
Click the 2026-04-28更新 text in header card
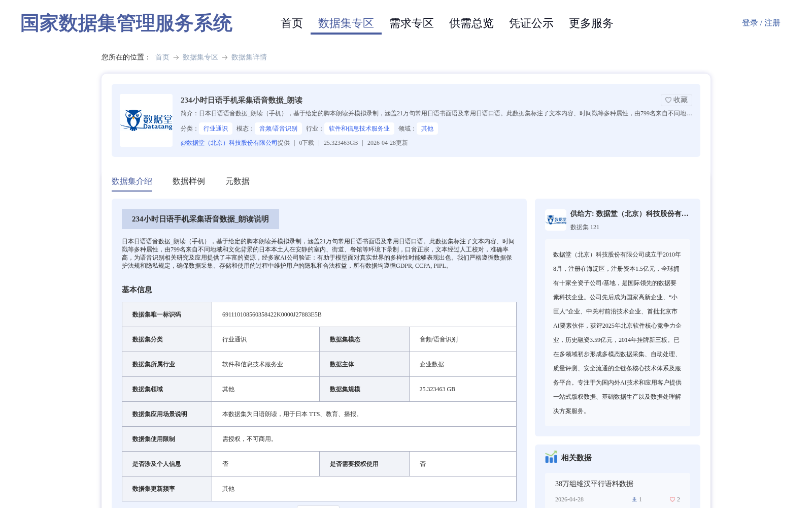coord(388,143)
